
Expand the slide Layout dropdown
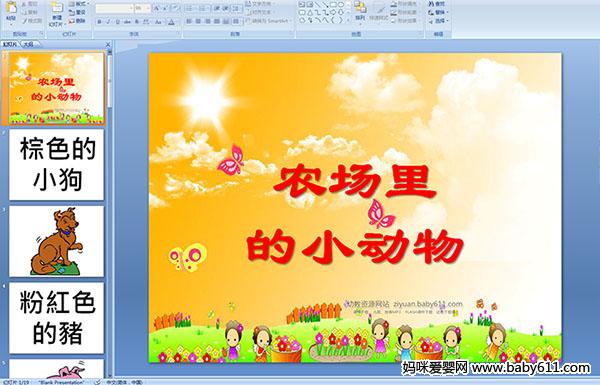[x=79, y=4]
